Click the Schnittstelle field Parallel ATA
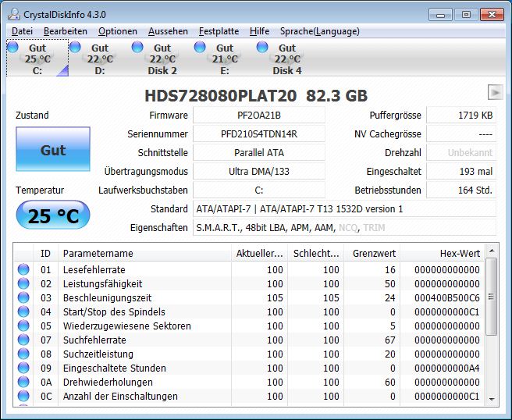The width and height of the screenshot is (512, 420). pyautogui.click(x=259, y=152)
